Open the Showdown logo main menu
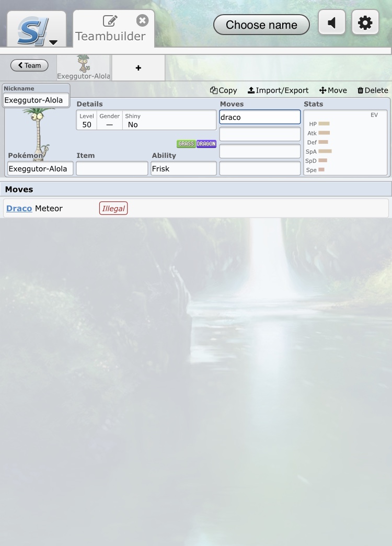 (x=36, y=31)
